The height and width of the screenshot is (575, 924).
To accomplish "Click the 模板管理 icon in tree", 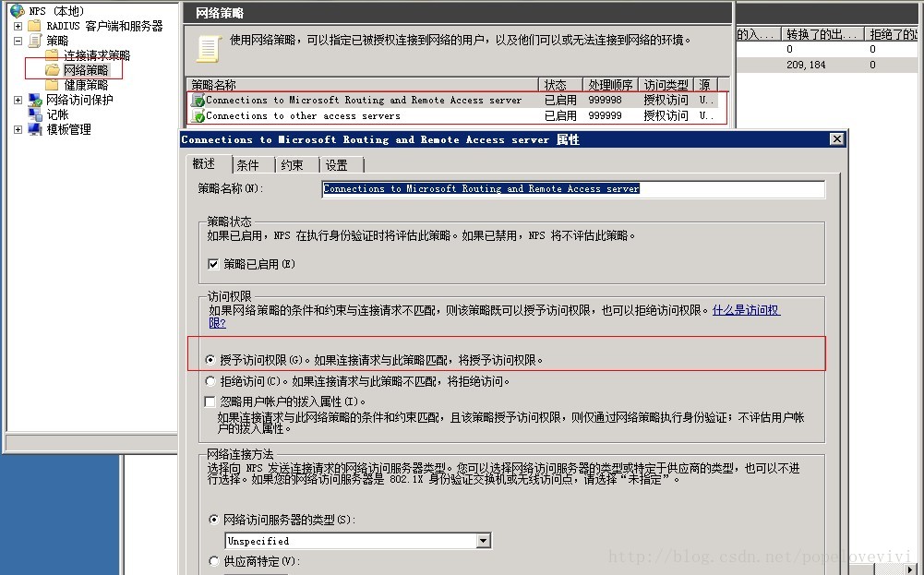I will coord(35,129).
